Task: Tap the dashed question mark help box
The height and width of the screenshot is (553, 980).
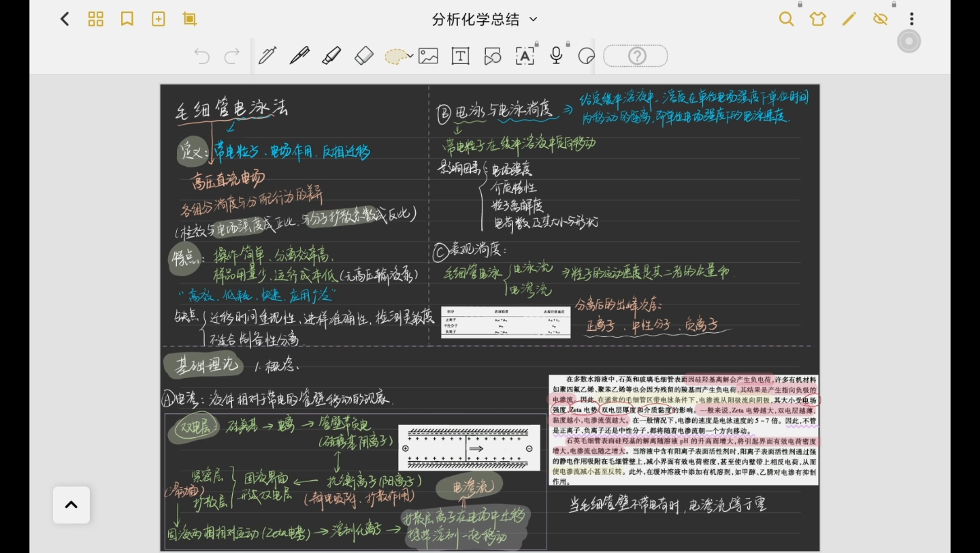Action: pos(636,56)
